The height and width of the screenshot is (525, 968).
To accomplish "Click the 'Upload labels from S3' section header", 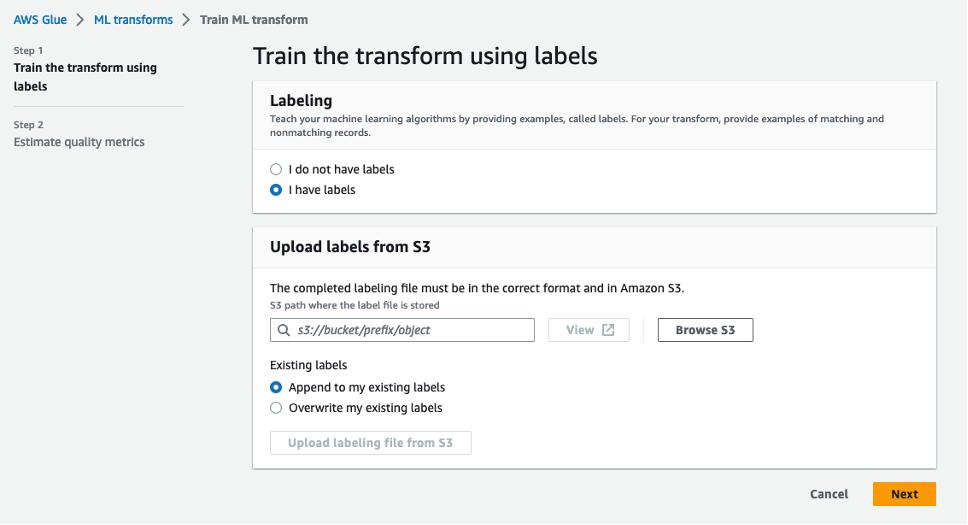I will coord(350,246).
